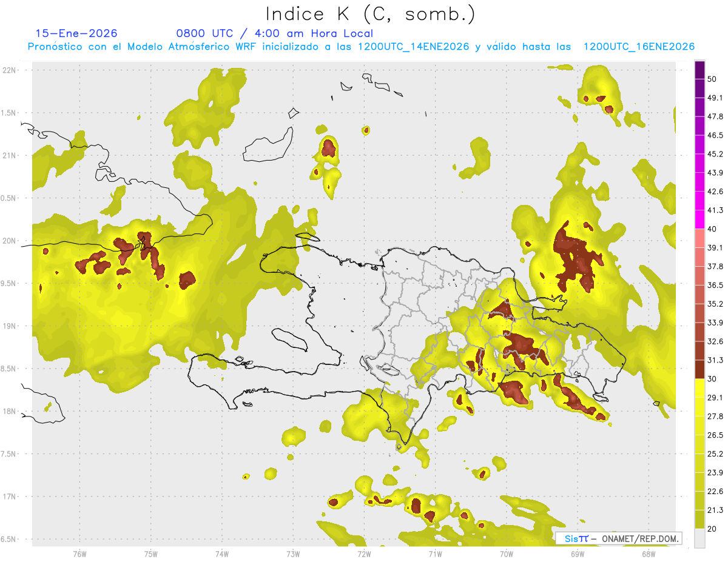Image resolution: width=728 pixels, height=562 pixels.
Task: Click the 19N latitude axis label
Action: coord(9,326)
